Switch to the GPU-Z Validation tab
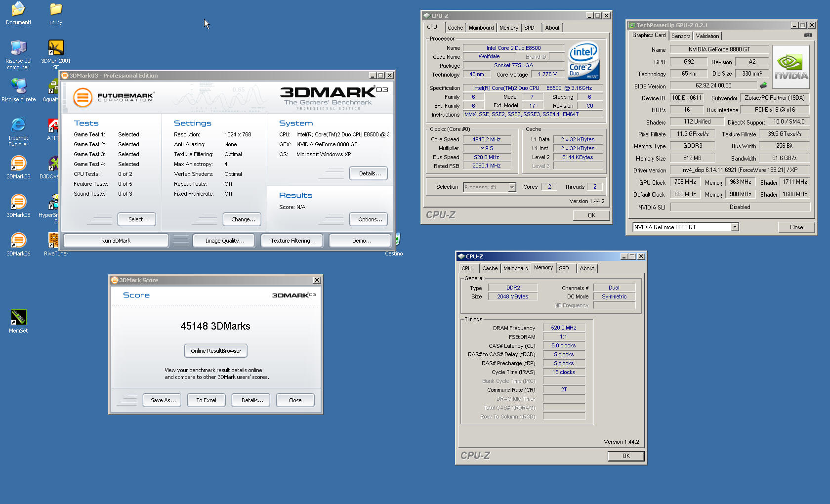The width and height of the screenshot is (830, 504). point(707,36)
